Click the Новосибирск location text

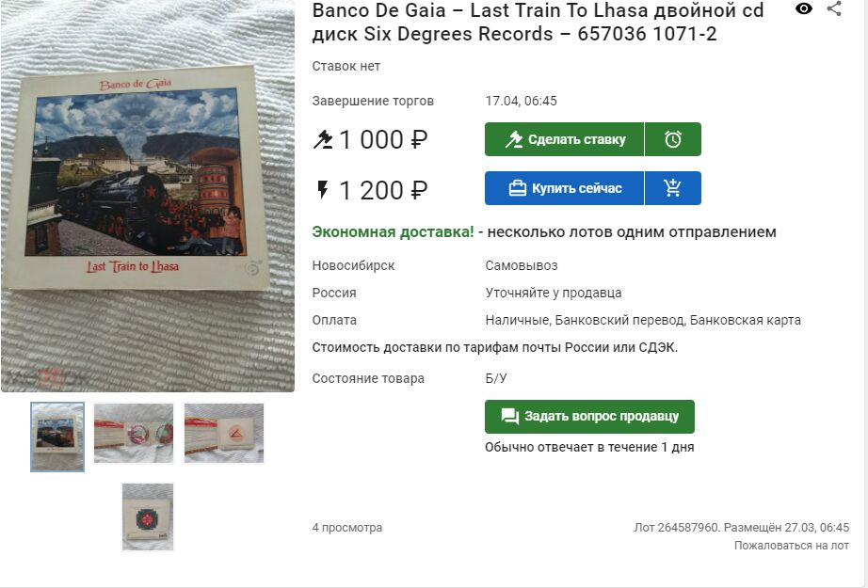[x=353, y=265]
